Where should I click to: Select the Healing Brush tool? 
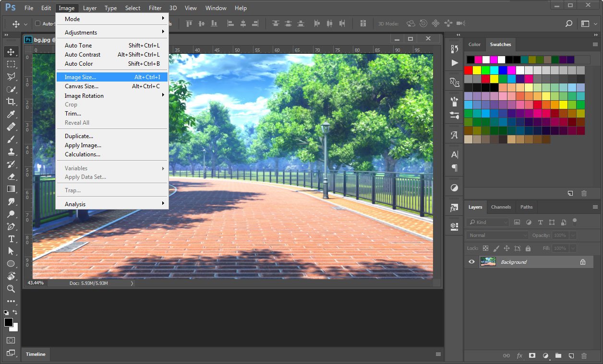pyautogui.click(x=11, y=127)
